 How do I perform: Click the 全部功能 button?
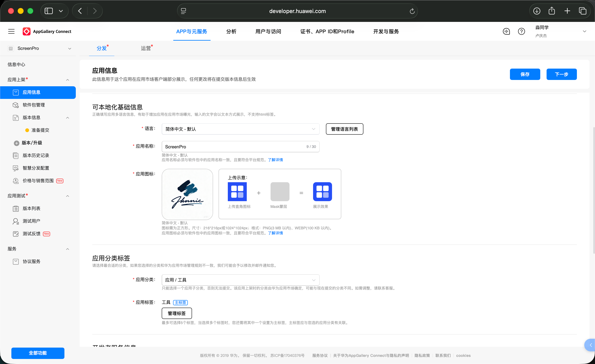pos(38,353)
